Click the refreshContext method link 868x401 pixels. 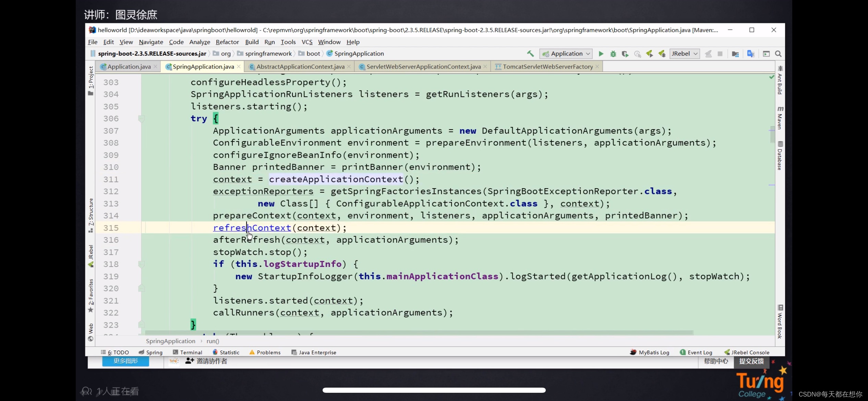[252, 227]
